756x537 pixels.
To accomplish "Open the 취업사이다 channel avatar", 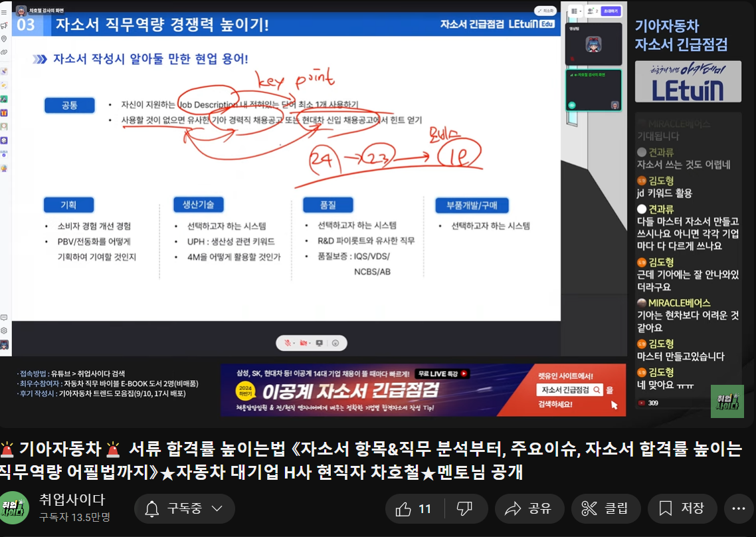I will (14, 508).
